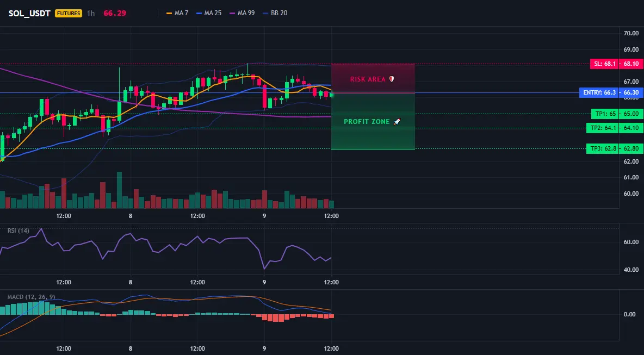Click the RSI 40.00 axis value
The width and height of the screenshot is (644, 355).
(631, 270)
